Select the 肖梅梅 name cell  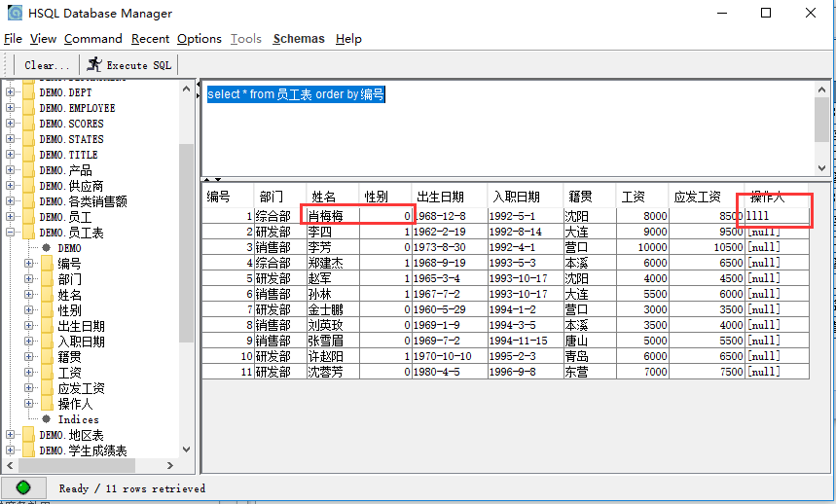333,216
